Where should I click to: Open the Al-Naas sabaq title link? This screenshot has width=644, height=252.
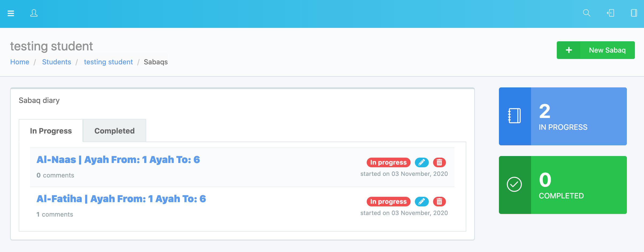(118, 160)
